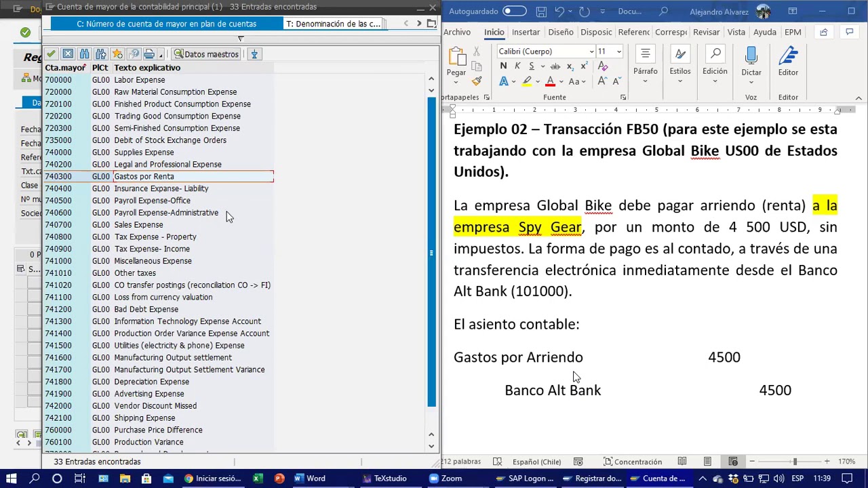Open the font size 11 dropdown
This screenshot has height=488, width=868.
[x=618, y=52]
